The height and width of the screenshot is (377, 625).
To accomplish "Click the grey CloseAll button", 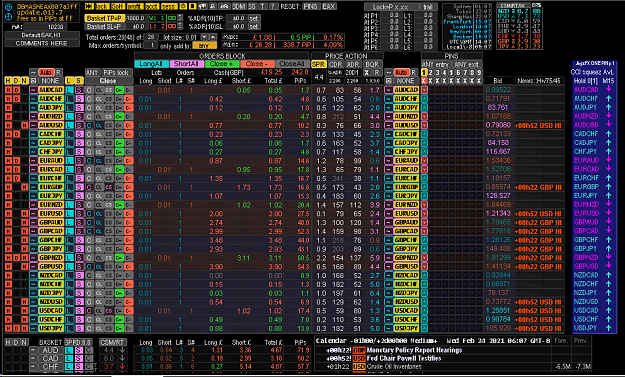I will tap(292, 64).
